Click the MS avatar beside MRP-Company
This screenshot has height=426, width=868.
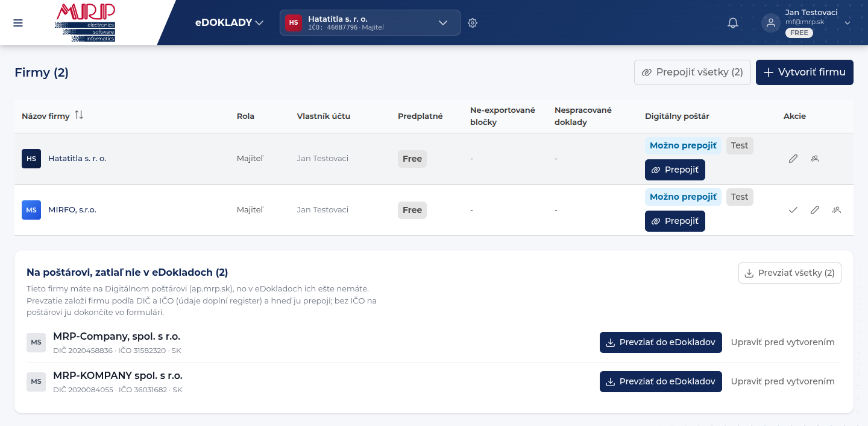(36, 342)
